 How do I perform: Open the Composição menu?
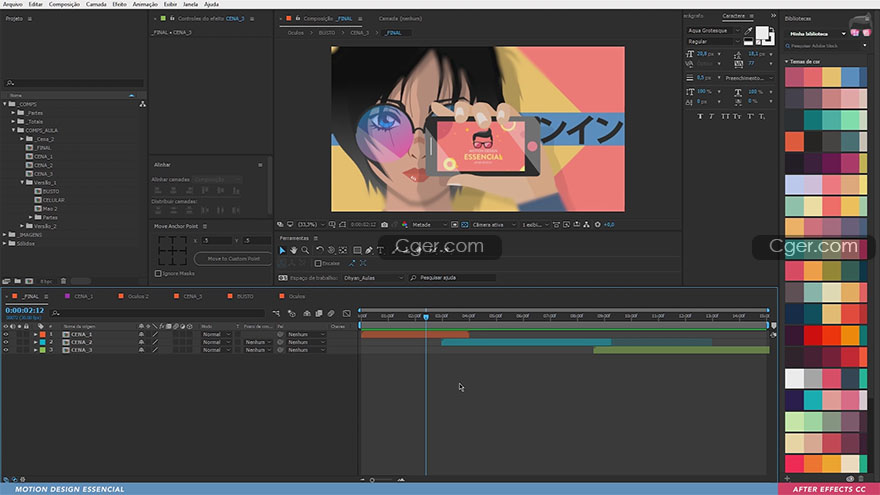64,4
